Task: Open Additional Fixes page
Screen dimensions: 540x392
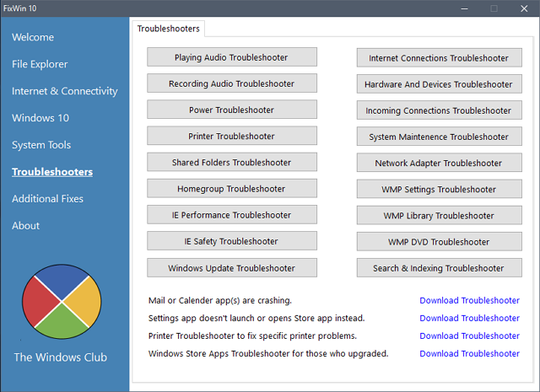Action: pos(47,199)
